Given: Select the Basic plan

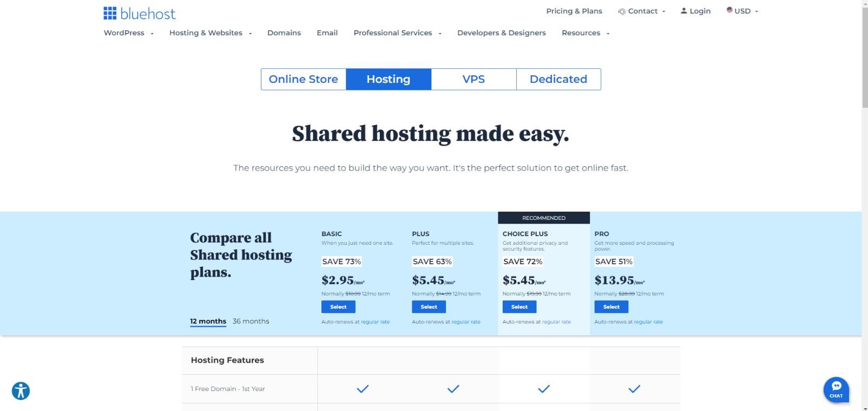Looking at the screenshot, I should point(338,306).
